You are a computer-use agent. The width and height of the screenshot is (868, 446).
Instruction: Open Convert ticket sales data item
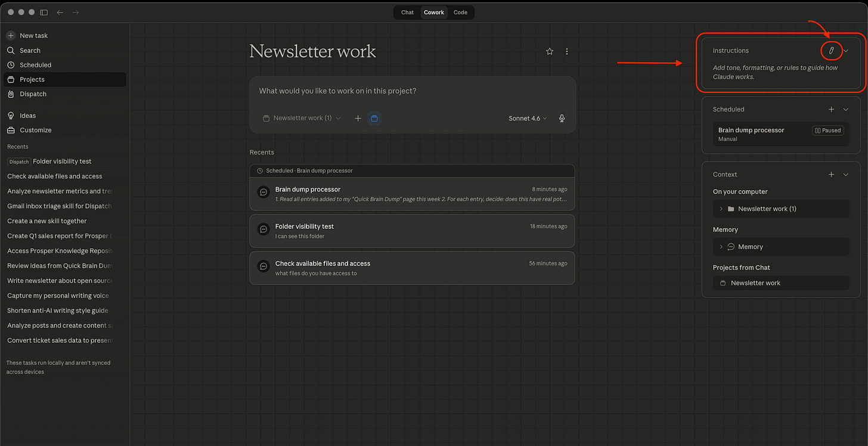(x=60, y=340)
